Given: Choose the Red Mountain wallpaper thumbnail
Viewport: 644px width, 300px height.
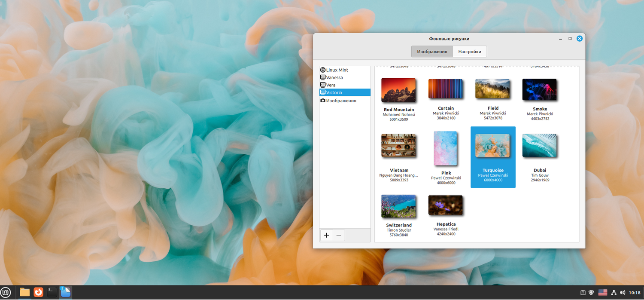Looking at the screenshot, I should 399,90.
